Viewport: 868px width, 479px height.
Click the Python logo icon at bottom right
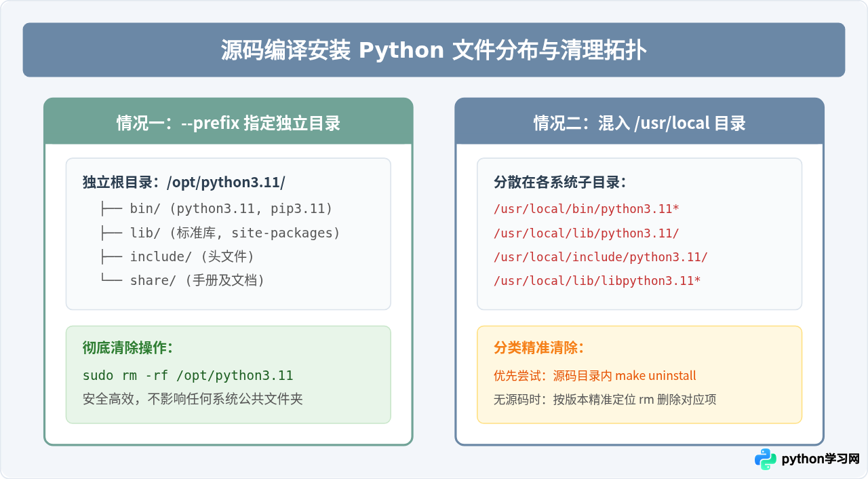point(766,459)
